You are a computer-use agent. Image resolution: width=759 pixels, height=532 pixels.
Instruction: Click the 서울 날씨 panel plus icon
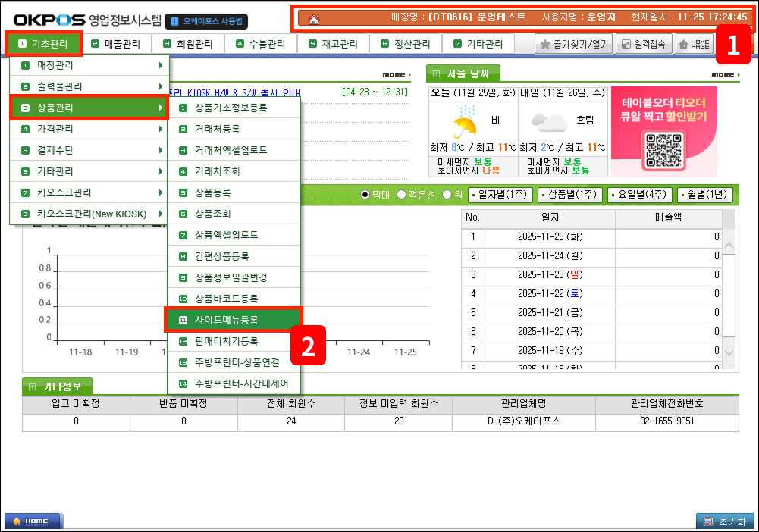tap(437, 74)
